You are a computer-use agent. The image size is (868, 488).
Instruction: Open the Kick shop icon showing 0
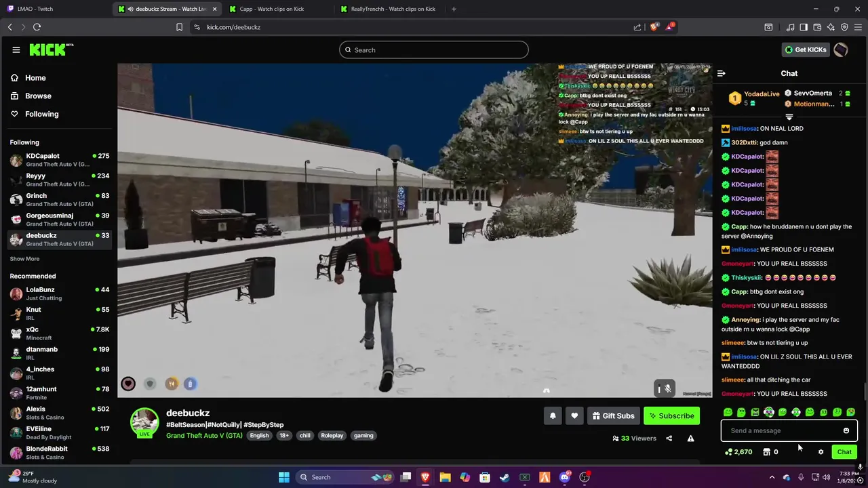click(770, 452)
